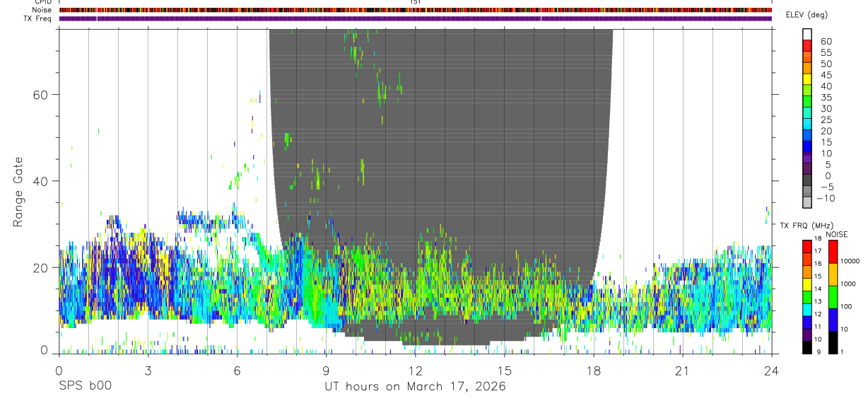Click green segment of TX FRQ color bar
Viewport: 868px width, 401px height.
[x=807, y=297]
